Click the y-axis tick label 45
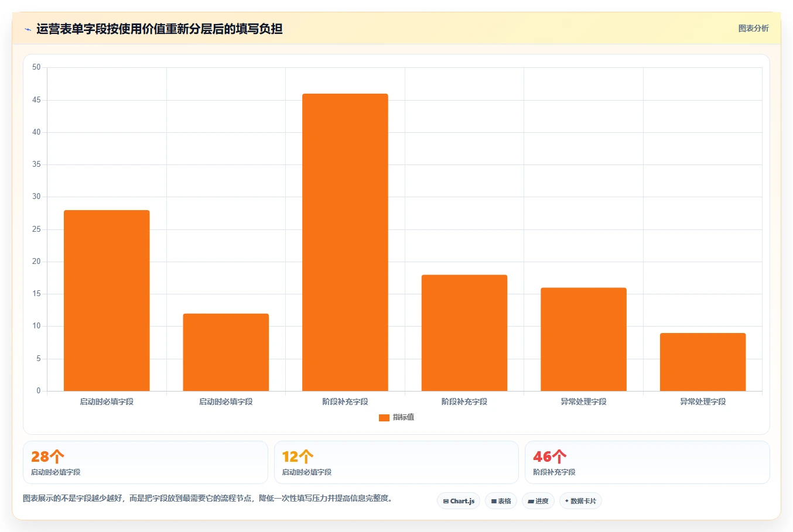The image size is (793, 532). click(x=36, y=100)
